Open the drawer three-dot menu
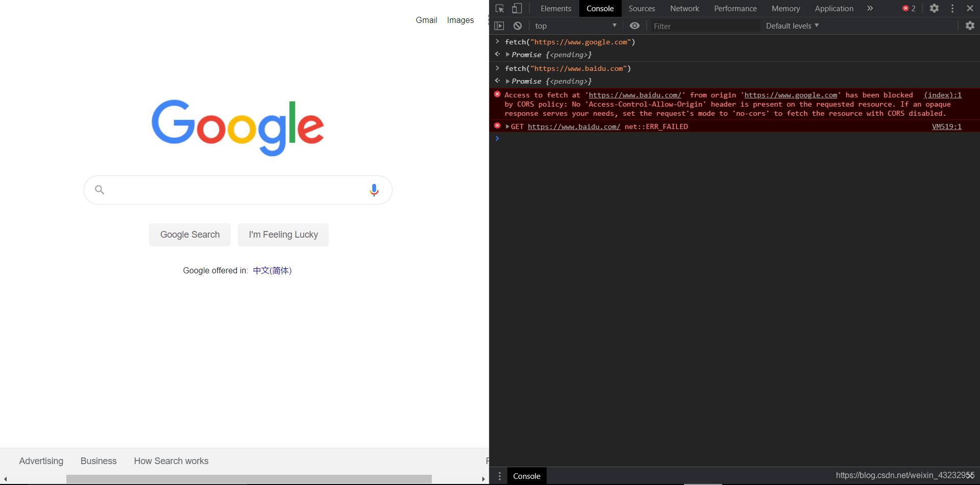The image size is (980, 485). pos(500,476)
